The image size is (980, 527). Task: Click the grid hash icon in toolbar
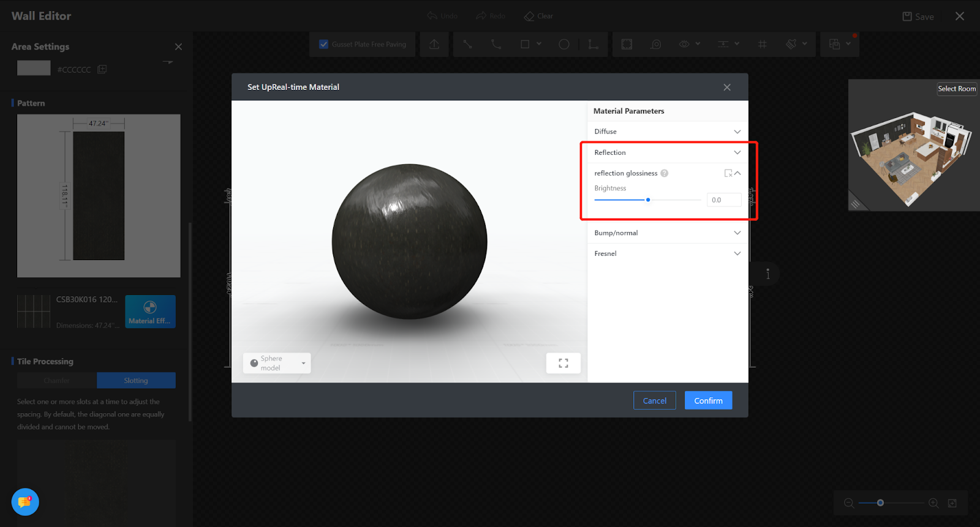(762, 44)
